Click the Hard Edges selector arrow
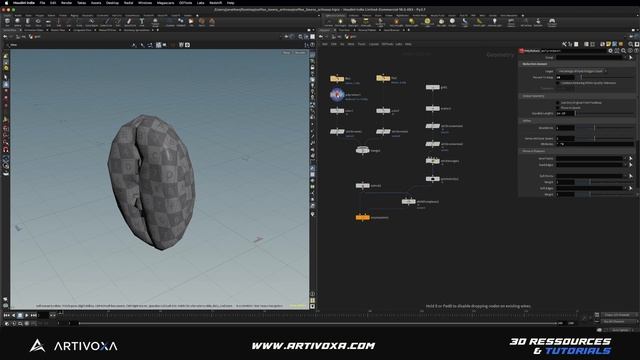 [631, 165]
